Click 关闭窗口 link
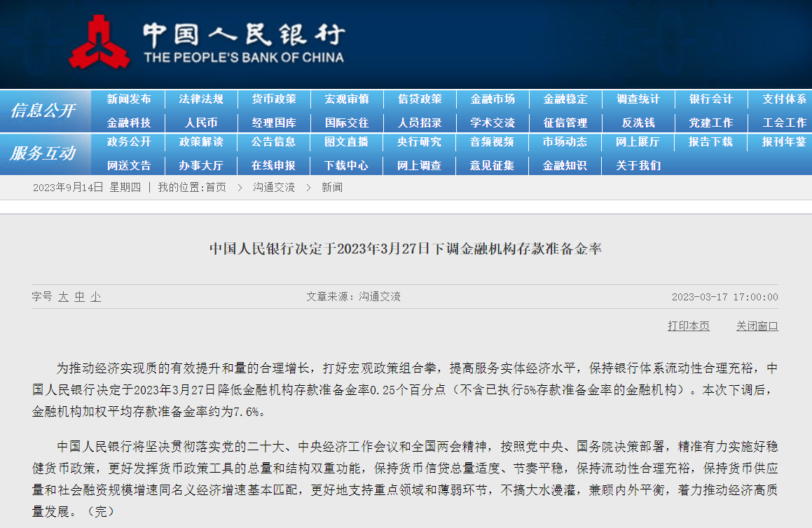This screenshot has width=812, height=528. (757, 326)
